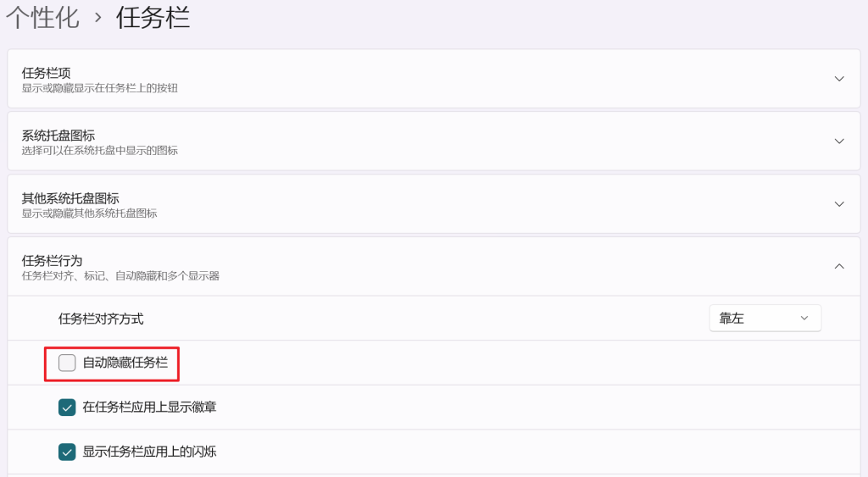Click the breadcrumb arrow after 个性化
The width and height of the screenshot is (868, 477).
tap(98, 19)
